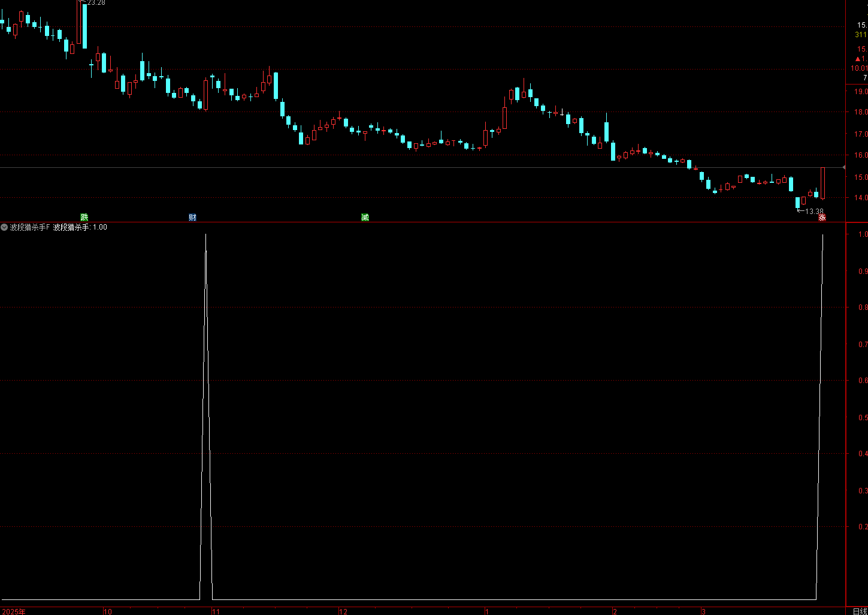The height and width of the screenshot is (615, 868).
Task: Expand the 波段猎杀手F indicator dropdown arrow
Action: [4, 227]
